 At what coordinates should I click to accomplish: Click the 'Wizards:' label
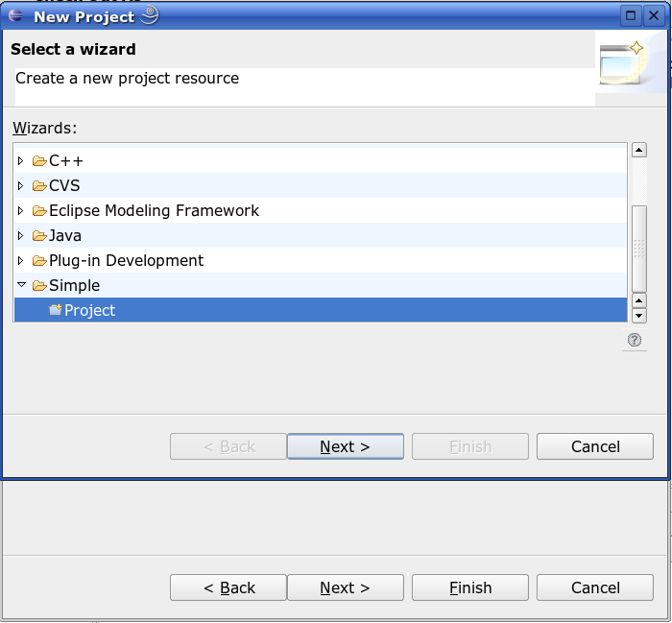(44, 128)
